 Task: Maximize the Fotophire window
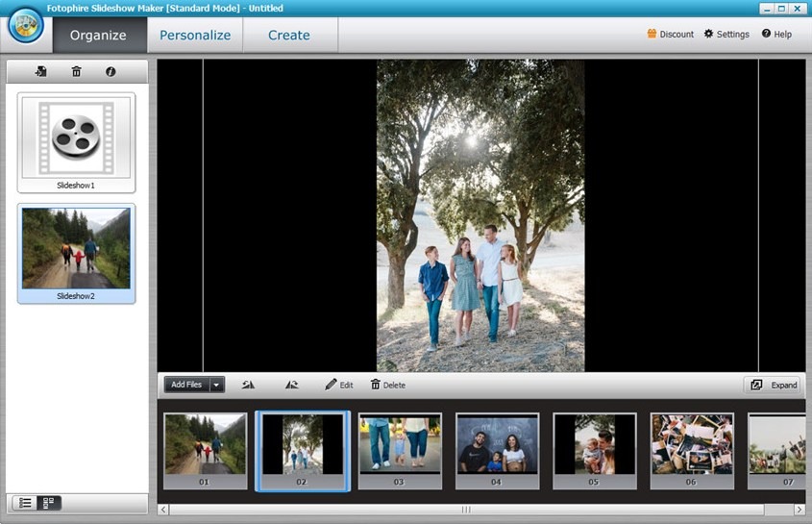782,9
